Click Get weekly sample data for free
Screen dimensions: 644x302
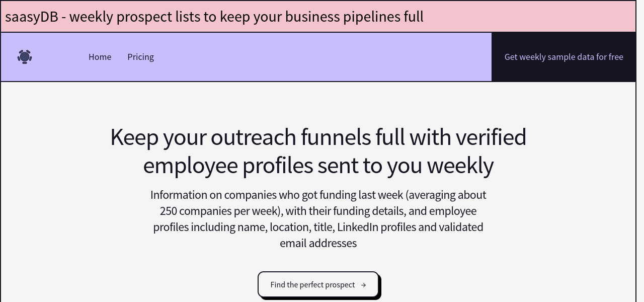point(563,57)
